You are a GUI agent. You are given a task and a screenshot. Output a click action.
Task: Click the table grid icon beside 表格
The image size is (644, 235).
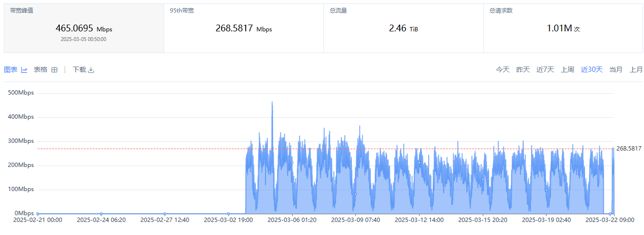click(55, 70)
